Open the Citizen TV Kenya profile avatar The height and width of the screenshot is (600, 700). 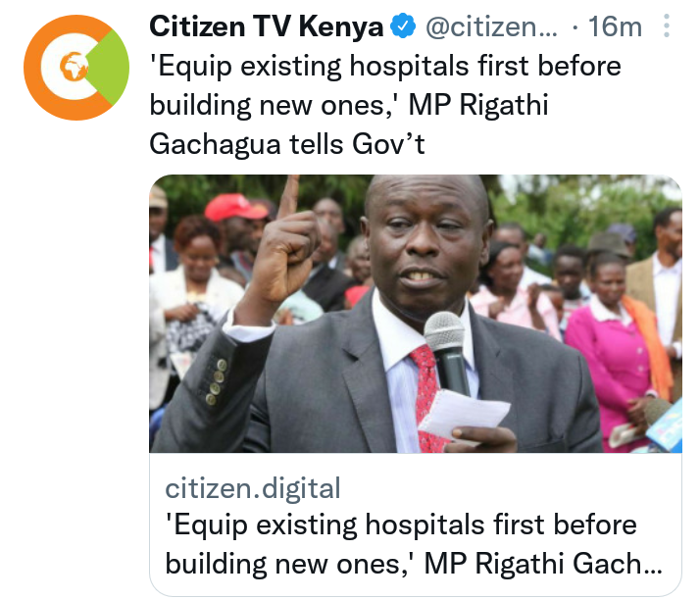pyautogui.click(x=76, y=68)
